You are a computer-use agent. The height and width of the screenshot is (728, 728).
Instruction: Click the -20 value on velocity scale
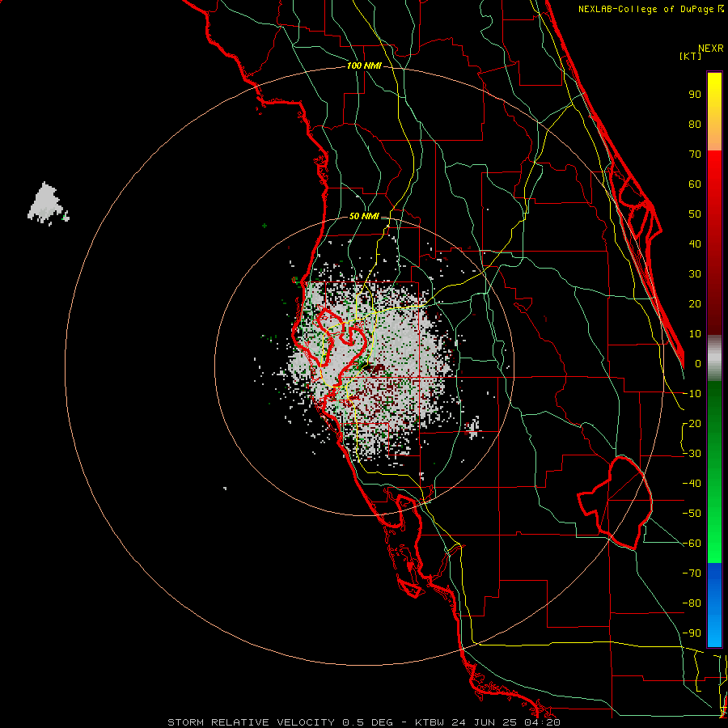point(692,423)
